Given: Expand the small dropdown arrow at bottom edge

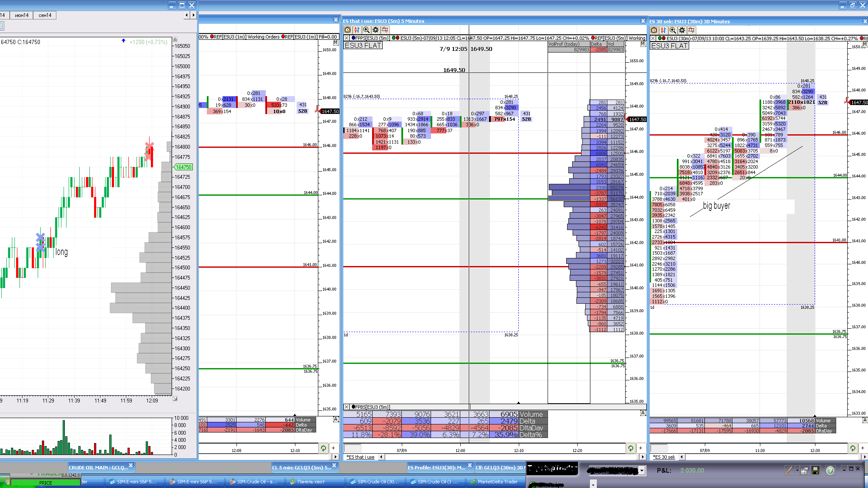Looking at the screenshot, I should 593,484.
